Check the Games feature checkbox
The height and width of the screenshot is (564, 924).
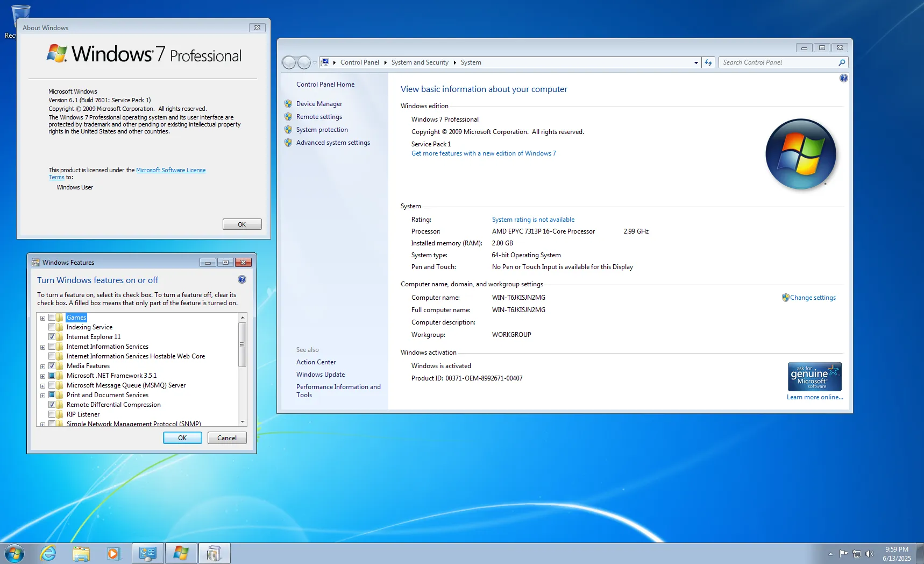click(52, 318)
